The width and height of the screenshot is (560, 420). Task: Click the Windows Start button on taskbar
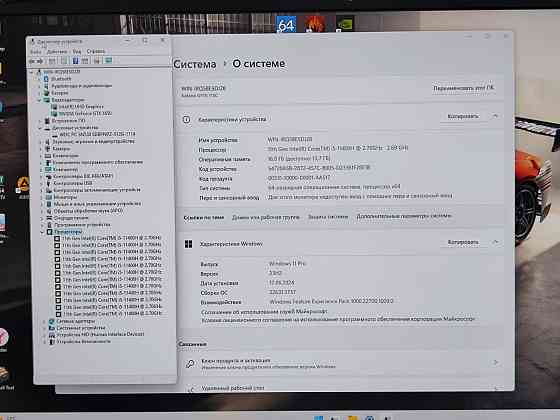tap(318, 418)
